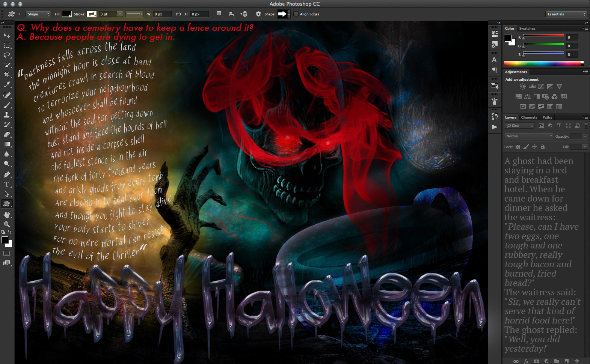Select the Lasso tool
The height and width of the screenshot is (364, 590).
click(7, 55)
